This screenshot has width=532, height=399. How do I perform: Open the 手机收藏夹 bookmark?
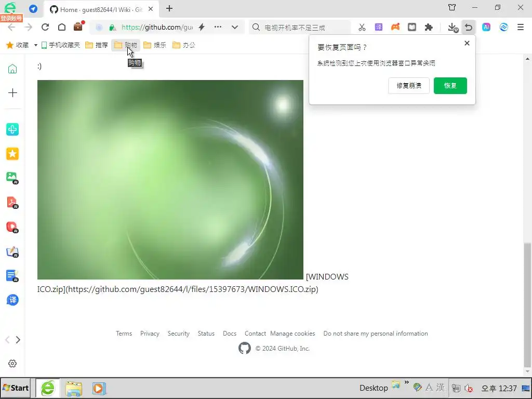tap(60, 45)
